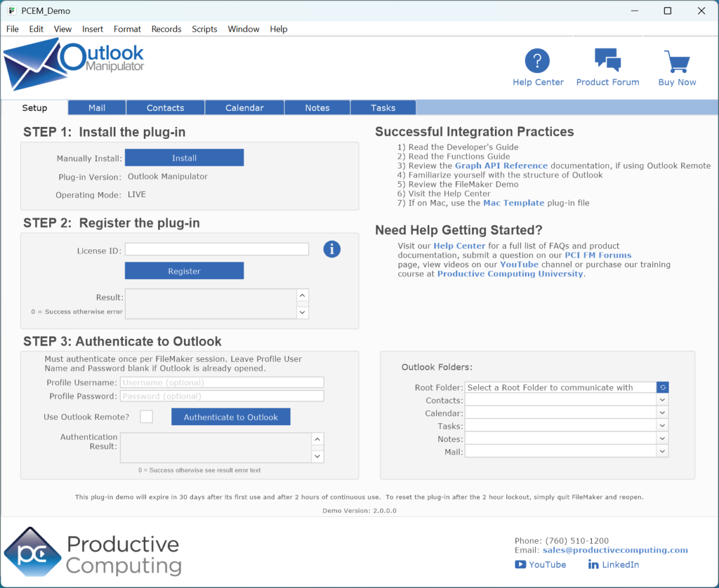719x588 pixels.
Task: Refresh the Root Folder list
Action: click(662, 387)
